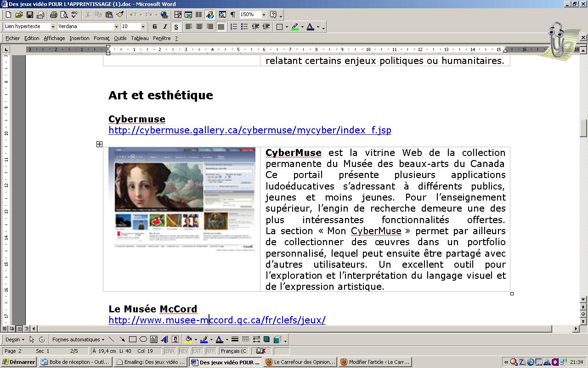Toggle show paragraph marks (¶)
The width and height of the screenshot is (588, 368).
[x=233, y=15]
